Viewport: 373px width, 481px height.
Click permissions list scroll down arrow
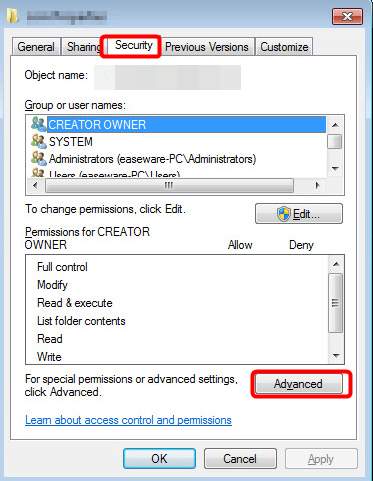coord(336,356)
